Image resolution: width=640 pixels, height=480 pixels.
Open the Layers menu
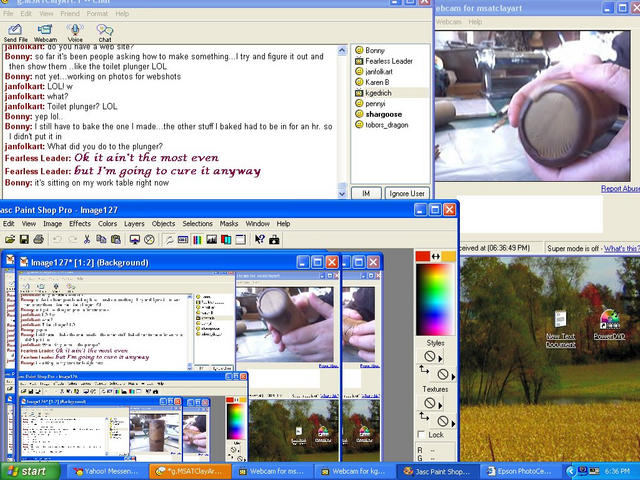[x=134, y=224]
